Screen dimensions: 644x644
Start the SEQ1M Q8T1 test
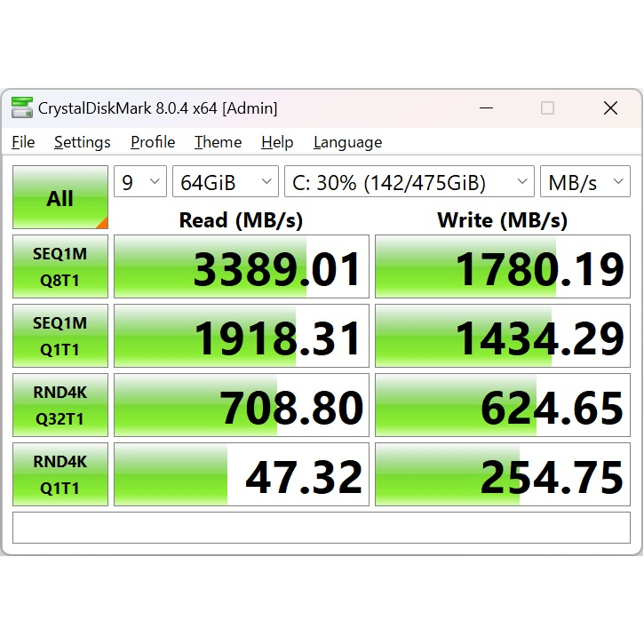pos(60,266)
